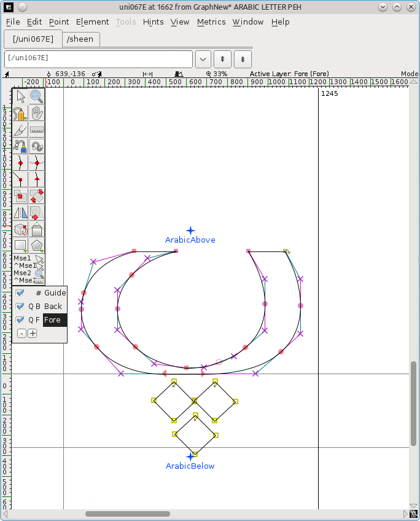Screen dimensions: 420x521
Task: Open the Metrics menu
Action: [x=211, y=22]
